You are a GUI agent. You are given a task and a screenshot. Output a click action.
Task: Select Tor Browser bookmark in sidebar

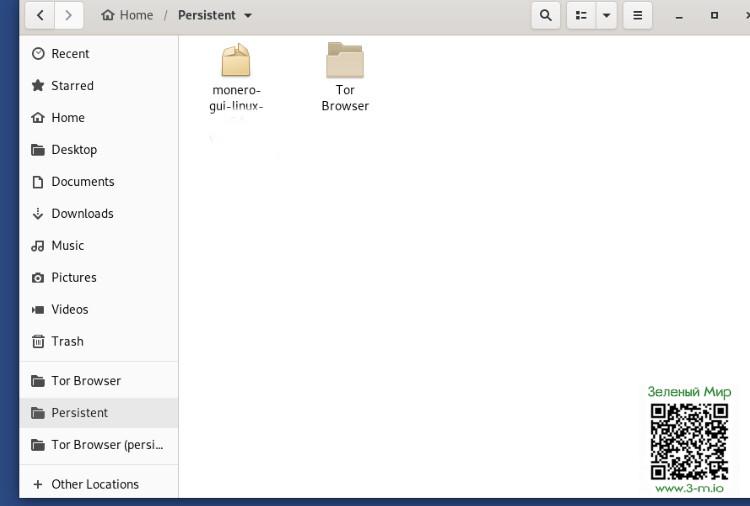(86, 381)
